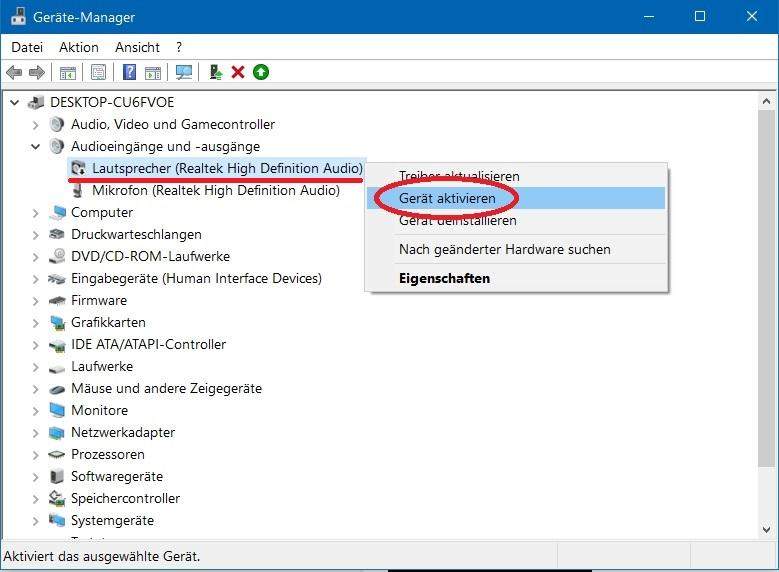Open the Datei menu
Viewport: 779px width, 572px height.
click(27, 47)
